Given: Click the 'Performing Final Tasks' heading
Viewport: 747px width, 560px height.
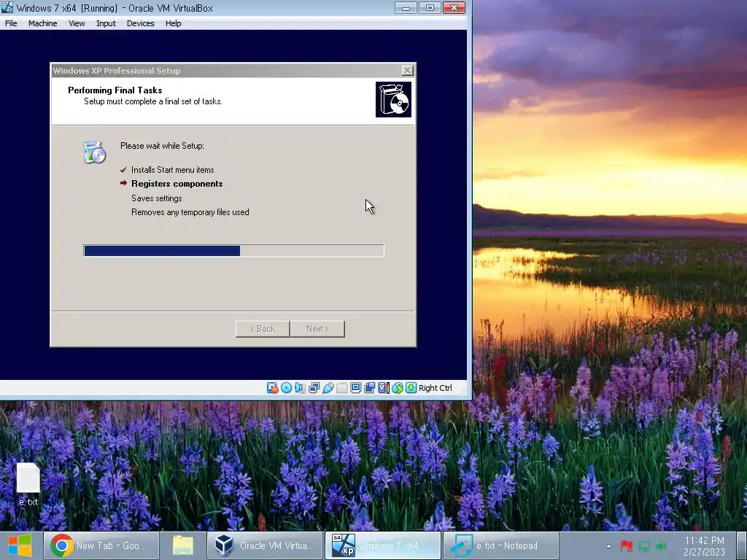Looking at the screenshot, I should 115,90.
